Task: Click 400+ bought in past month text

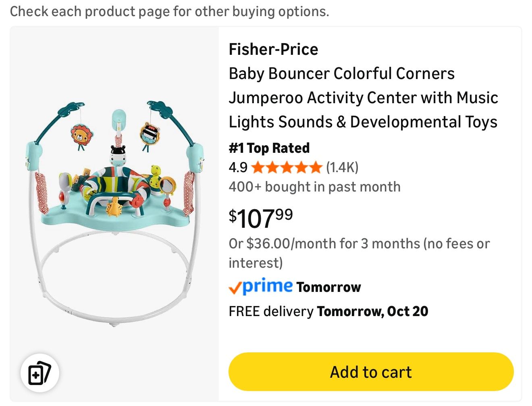Action: tap(314, 186)
